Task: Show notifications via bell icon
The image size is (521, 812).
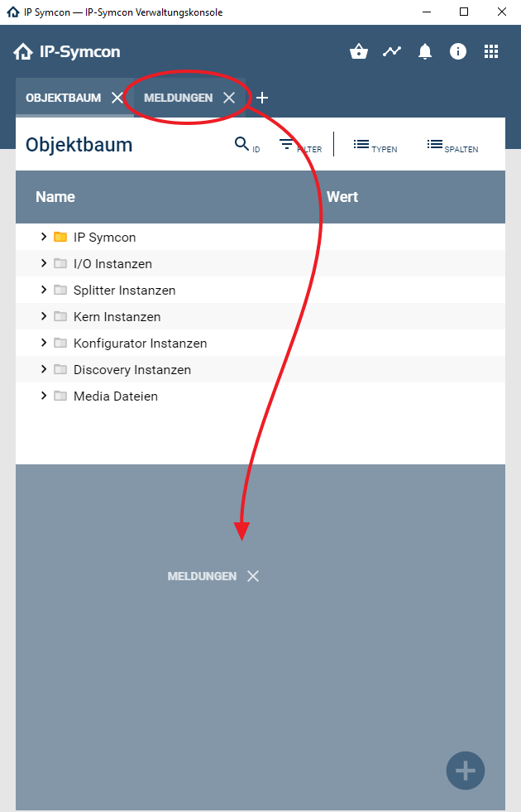Action: point(425,51)
